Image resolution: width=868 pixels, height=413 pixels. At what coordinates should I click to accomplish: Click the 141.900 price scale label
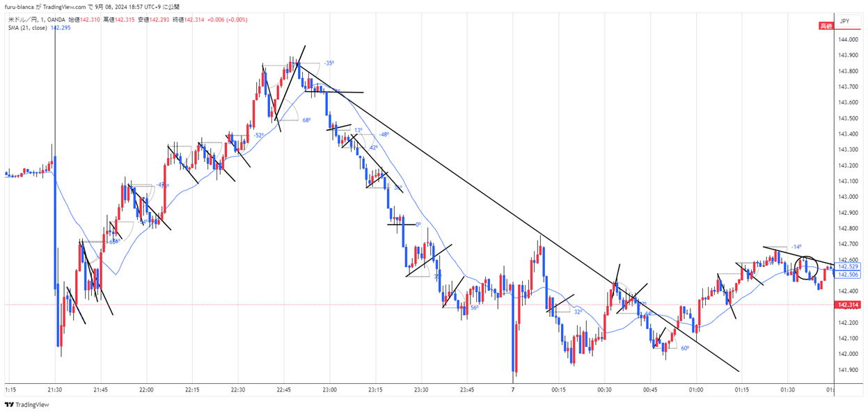pos(846,369)
